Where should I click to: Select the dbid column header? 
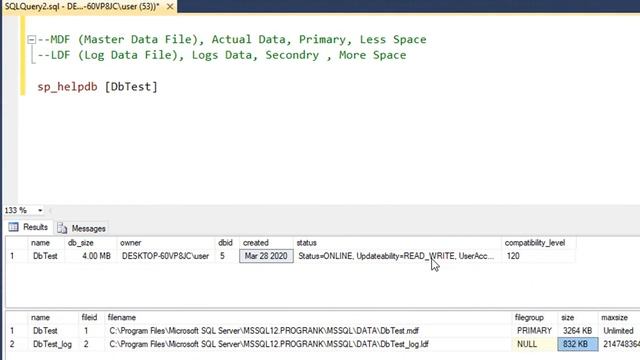227,243
